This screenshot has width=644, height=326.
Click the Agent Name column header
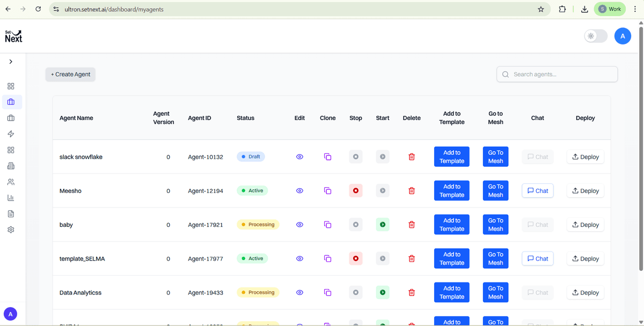click(x=76, y=118)
